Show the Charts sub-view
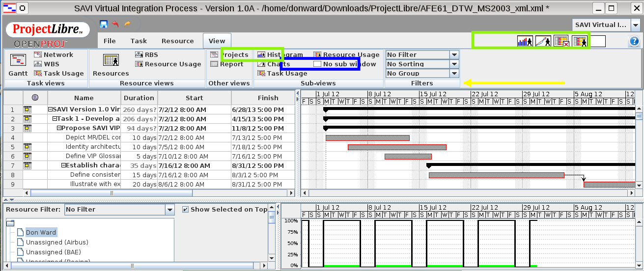 tap(274, 64)
